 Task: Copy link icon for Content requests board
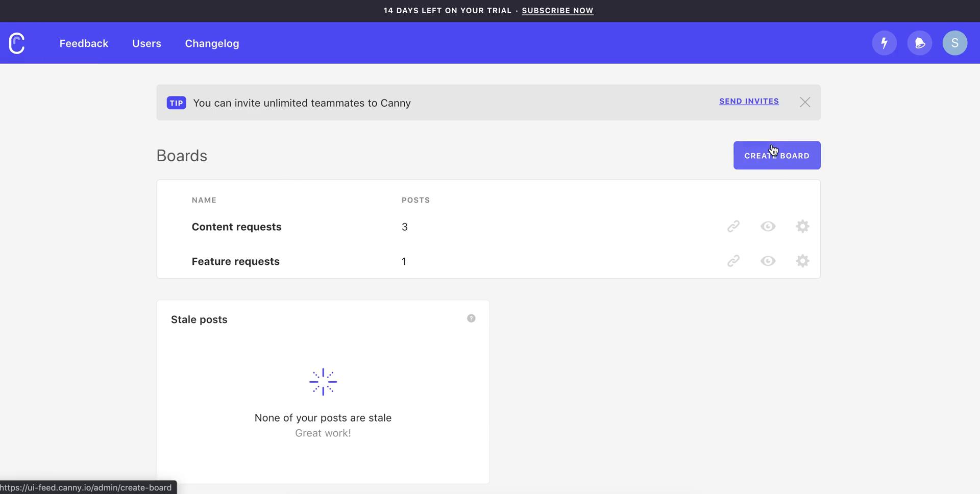tap(733, 227)
